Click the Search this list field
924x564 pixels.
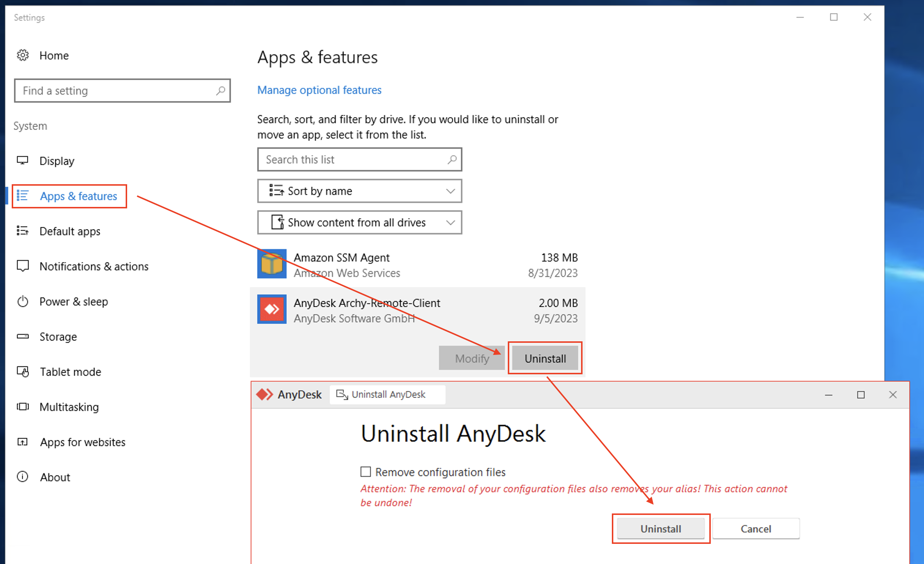[360, 160]
